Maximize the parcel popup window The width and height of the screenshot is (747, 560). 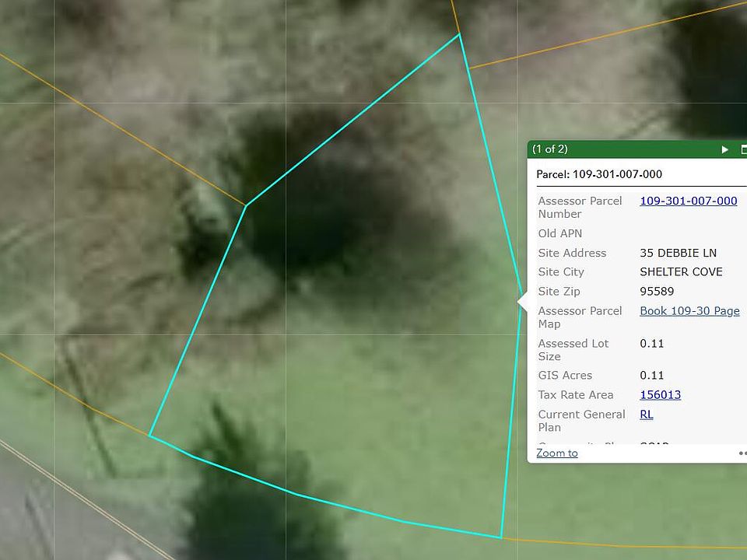coord(743,149)
